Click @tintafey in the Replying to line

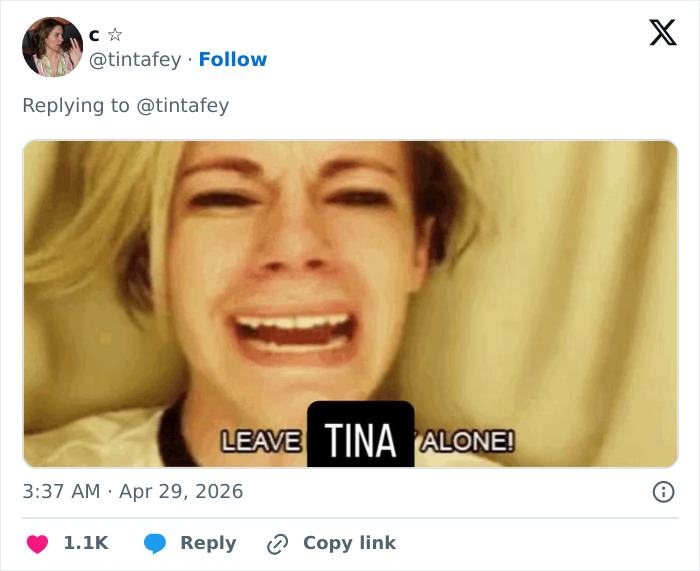[182, 105]
